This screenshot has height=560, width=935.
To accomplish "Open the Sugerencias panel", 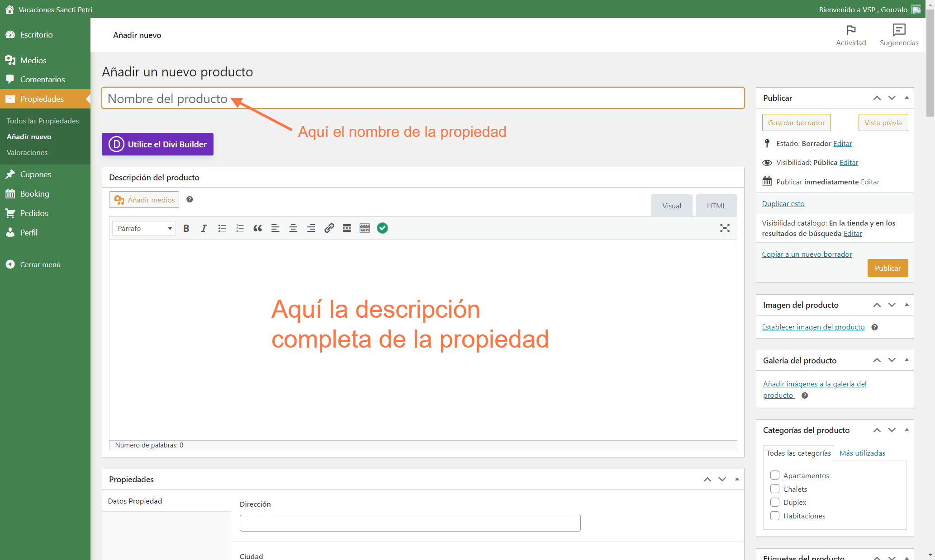I will (x=899, y=35).
